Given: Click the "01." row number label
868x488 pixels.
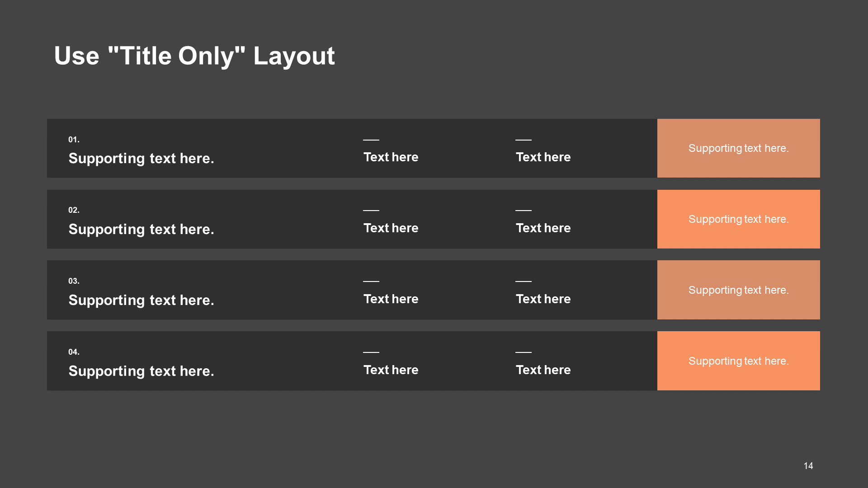Looking at the screenshot, I should [74, 140].
